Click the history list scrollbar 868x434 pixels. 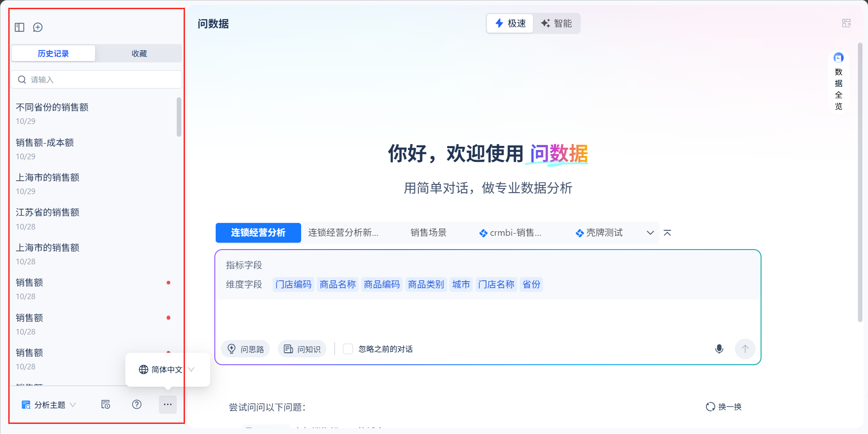[179, 117]
